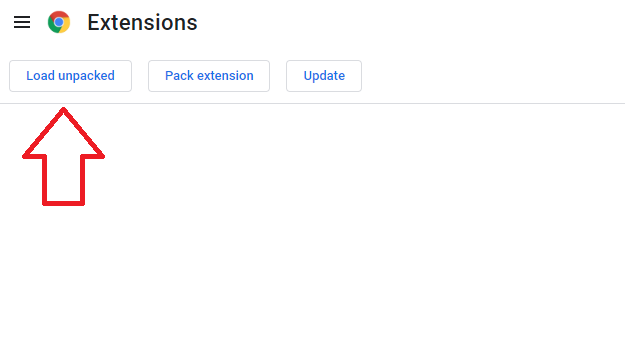Expand the sidebar using three-line icon
Viewport: 625px width, 364px height.
click(x=22, y=22)
